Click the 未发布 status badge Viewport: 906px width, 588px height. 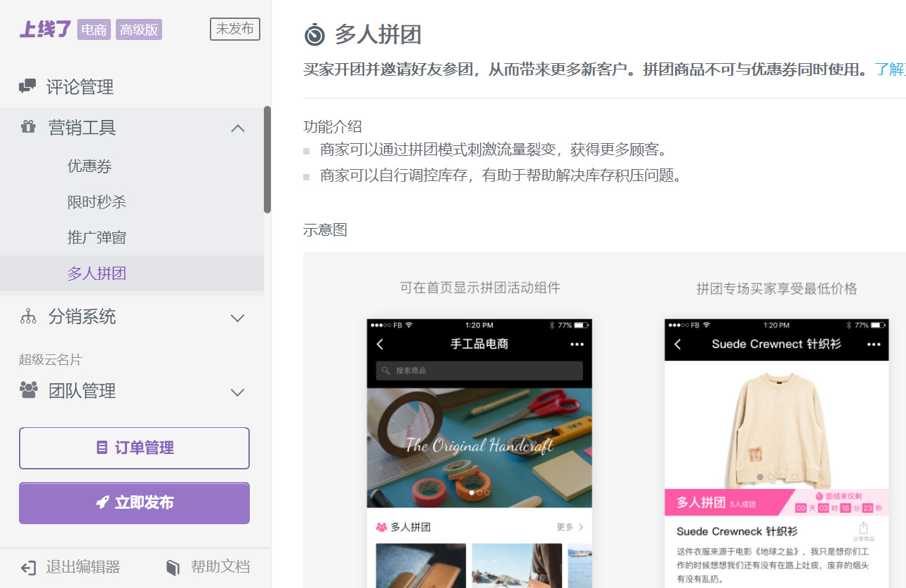coord(234,29)
